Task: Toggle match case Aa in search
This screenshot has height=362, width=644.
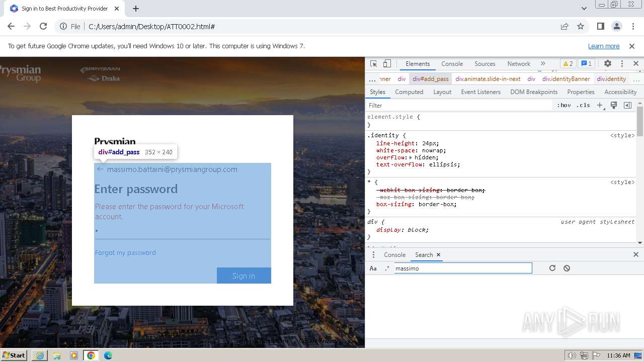Action: [373, 268]
